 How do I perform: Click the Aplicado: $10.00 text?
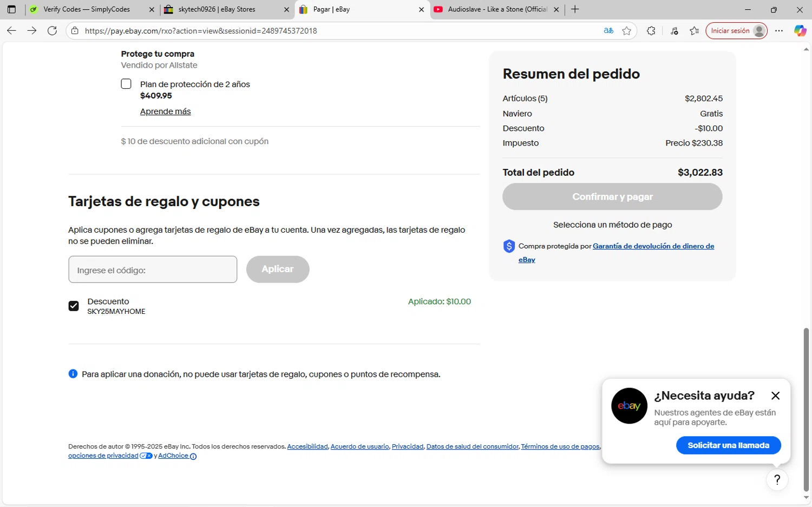coord(440,301)
